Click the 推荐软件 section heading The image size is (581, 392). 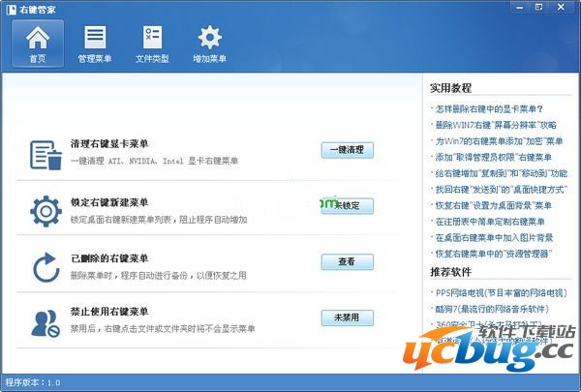coord(450,272)
